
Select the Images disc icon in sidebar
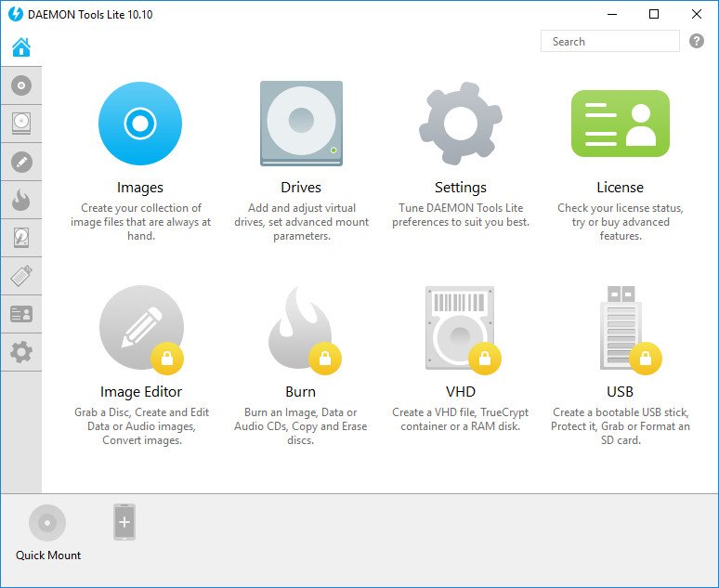point(21,85)
